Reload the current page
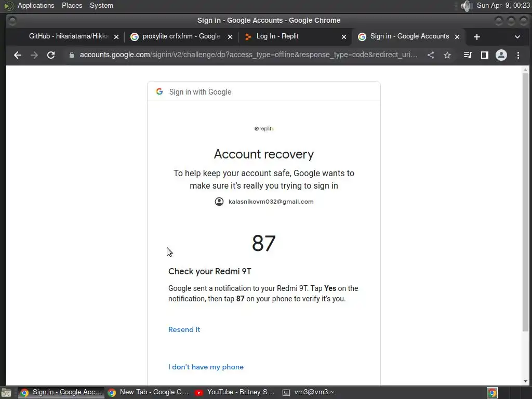This screenshot has height=399, width=532. (x=51, y=55)
